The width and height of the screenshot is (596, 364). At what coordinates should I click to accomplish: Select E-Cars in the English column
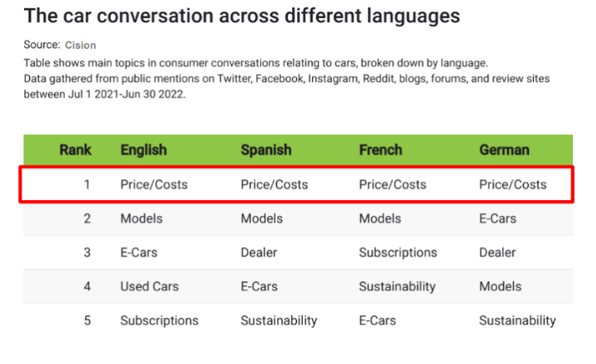click(139, 252)
